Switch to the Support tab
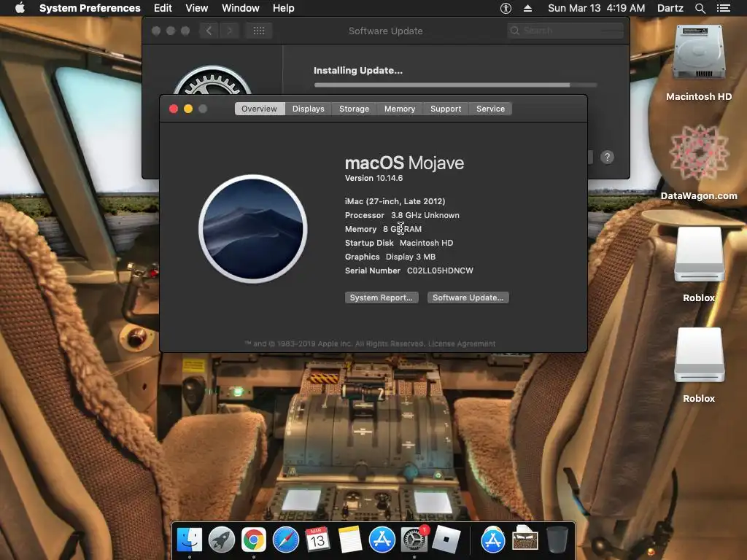The image size is (747, 560). 446,109
